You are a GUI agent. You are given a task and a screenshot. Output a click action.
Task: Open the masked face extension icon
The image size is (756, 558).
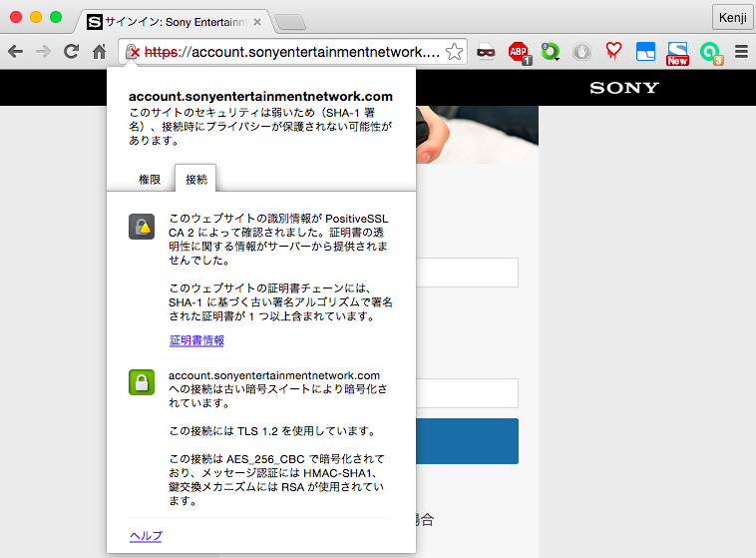[486, 51]
